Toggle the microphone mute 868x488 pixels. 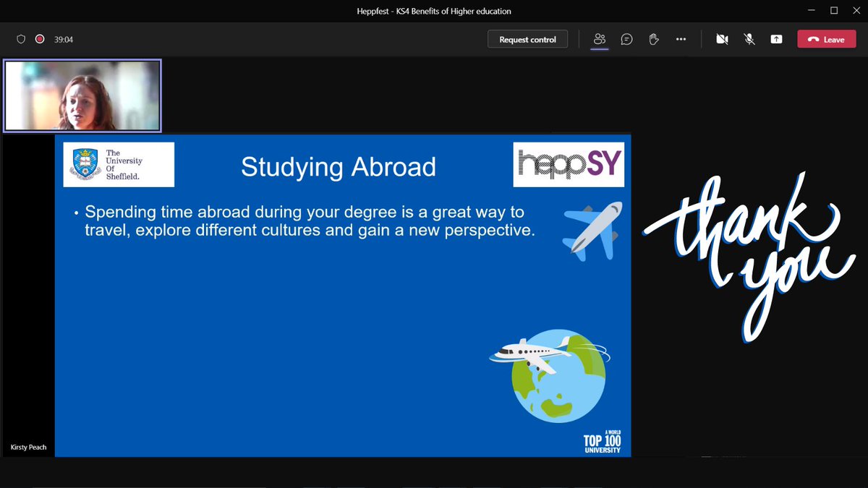pyautogui.click(x=749, y=39)
